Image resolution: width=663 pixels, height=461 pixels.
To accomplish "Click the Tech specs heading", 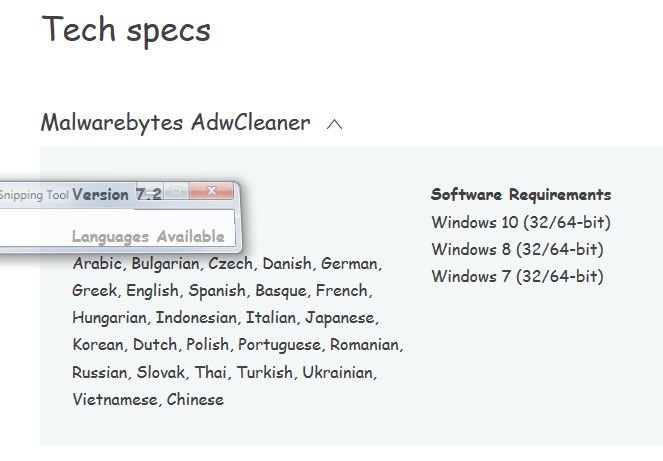I will (x=126, y=30).
